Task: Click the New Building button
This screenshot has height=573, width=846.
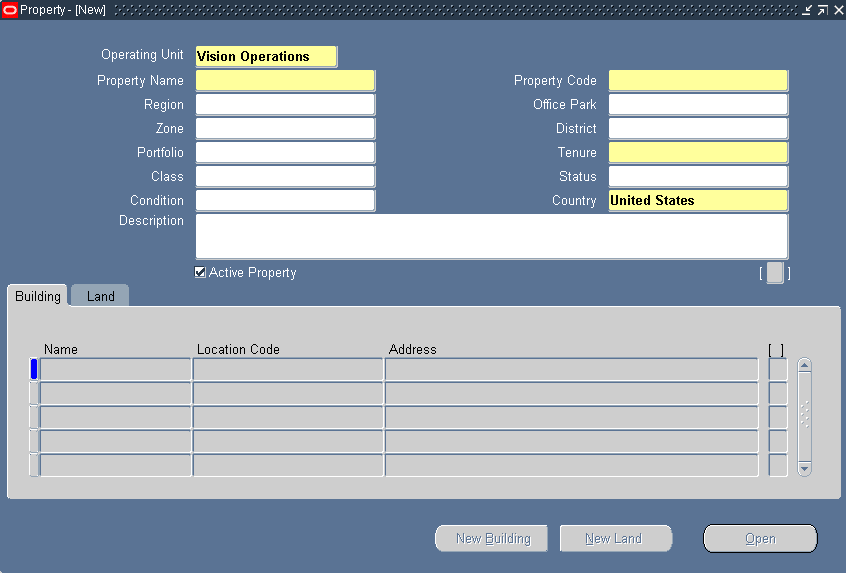Action: click(x=492, y=538)
